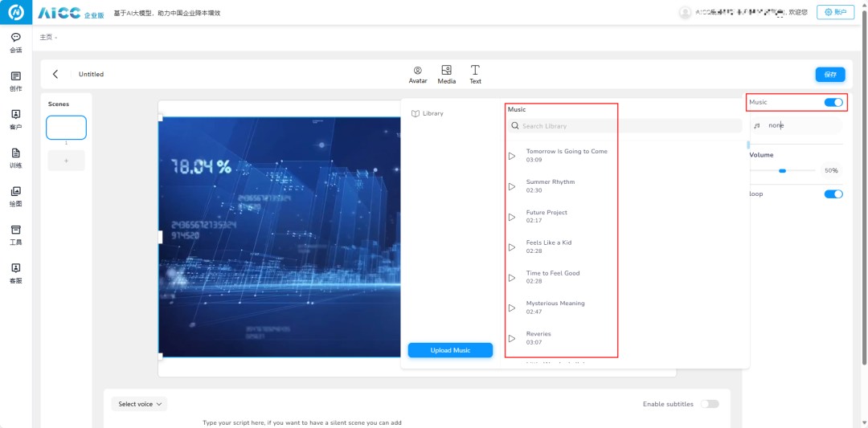Play the Tomorrow Is Going to Come track

pos(512,156)
